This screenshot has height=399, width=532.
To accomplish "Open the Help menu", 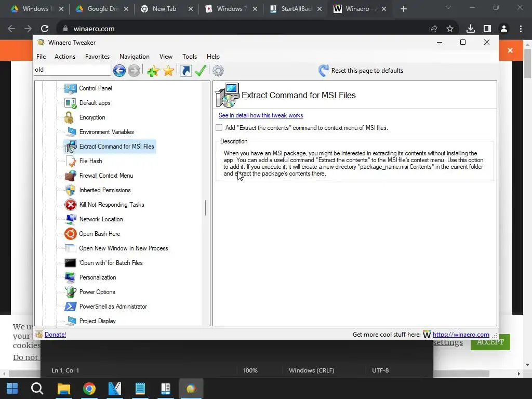I will pyautogui.click(x=213, y=57).
